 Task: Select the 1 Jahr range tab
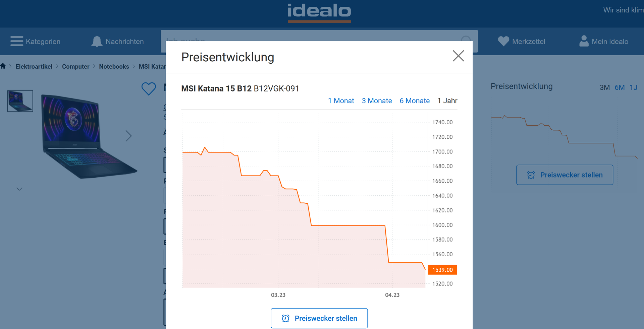tap(447, 101)
